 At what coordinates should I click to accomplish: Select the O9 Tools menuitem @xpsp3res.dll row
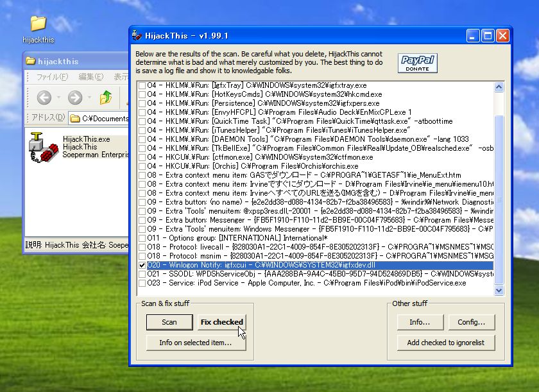(x=315, y=211)
